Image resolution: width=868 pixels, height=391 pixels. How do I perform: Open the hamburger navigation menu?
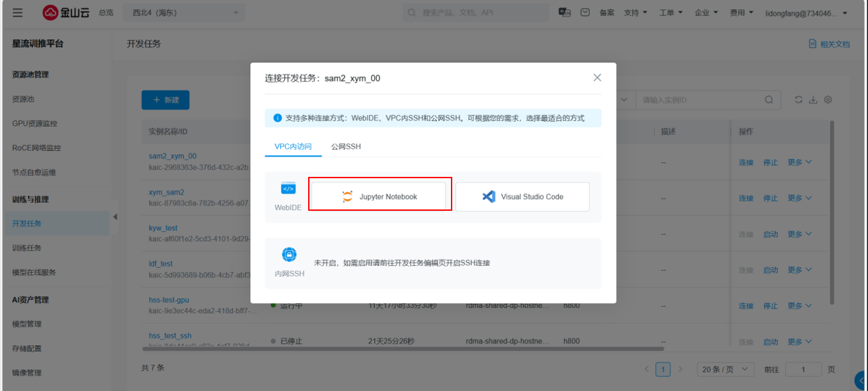17,13
